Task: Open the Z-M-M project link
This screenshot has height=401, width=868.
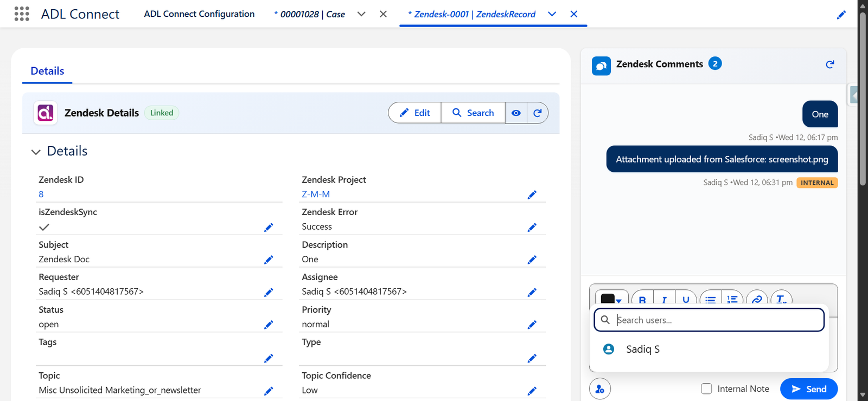Action: tap(316, 194)
